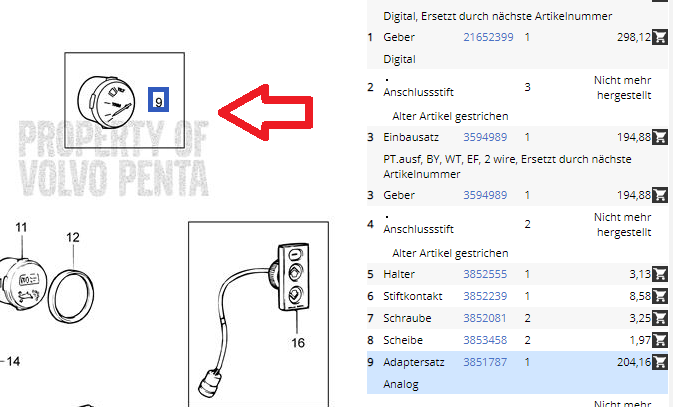Select highlighted position 9 in diagram
Image resolution: width=673 pixels, height=407 pixels.
point(158,100)
